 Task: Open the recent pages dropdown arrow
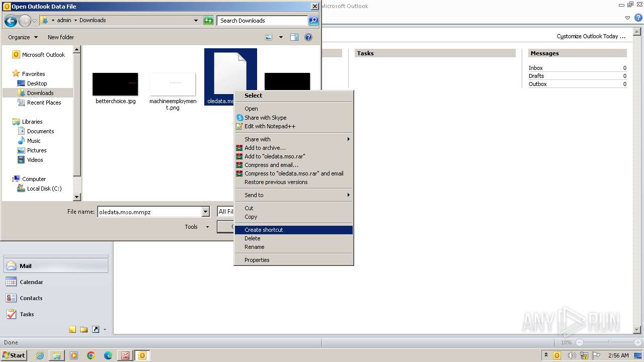click(x=34, y=21)
